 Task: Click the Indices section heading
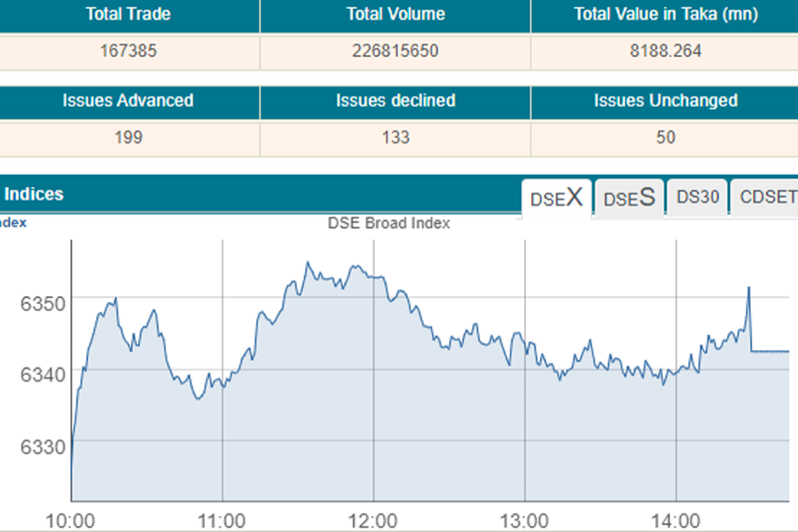(35, 194)
